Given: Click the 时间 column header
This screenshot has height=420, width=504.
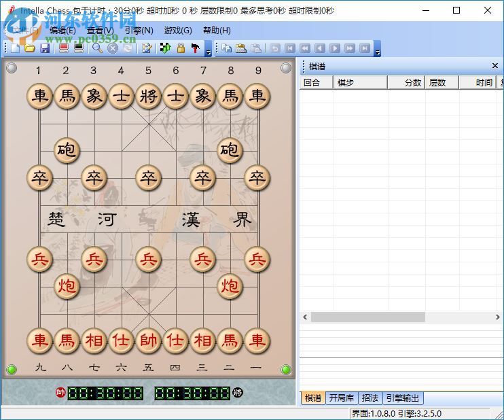Looking at the screenshot, I should click(478, 83).
